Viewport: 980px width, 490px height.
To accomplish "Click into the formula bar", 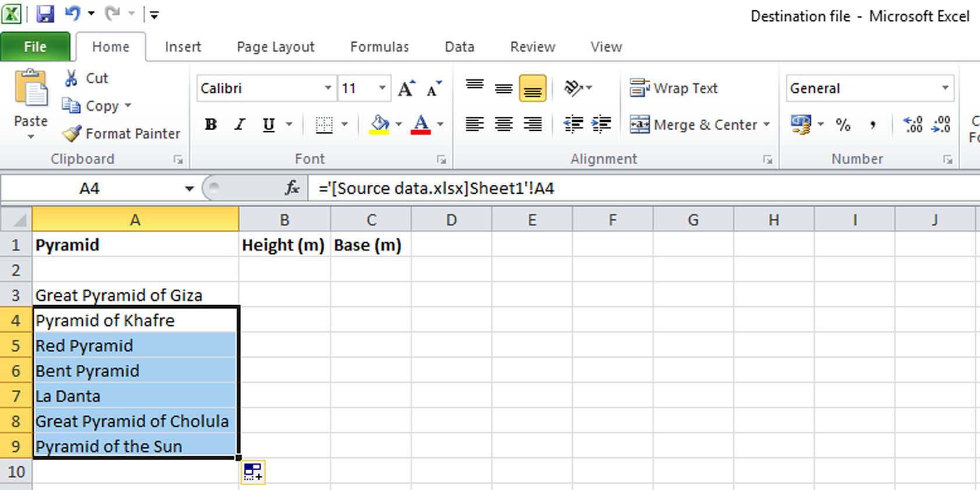I will click(x=643, y=188).
